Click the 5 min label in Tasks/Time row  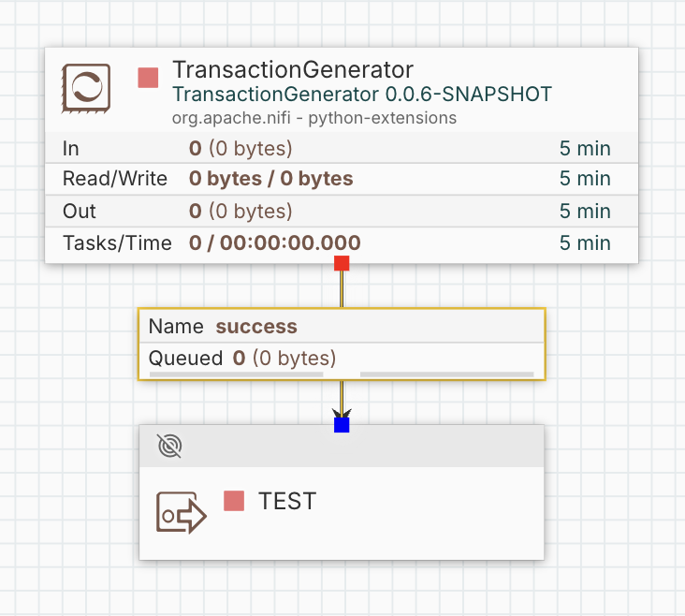click(x=585, y=242)
